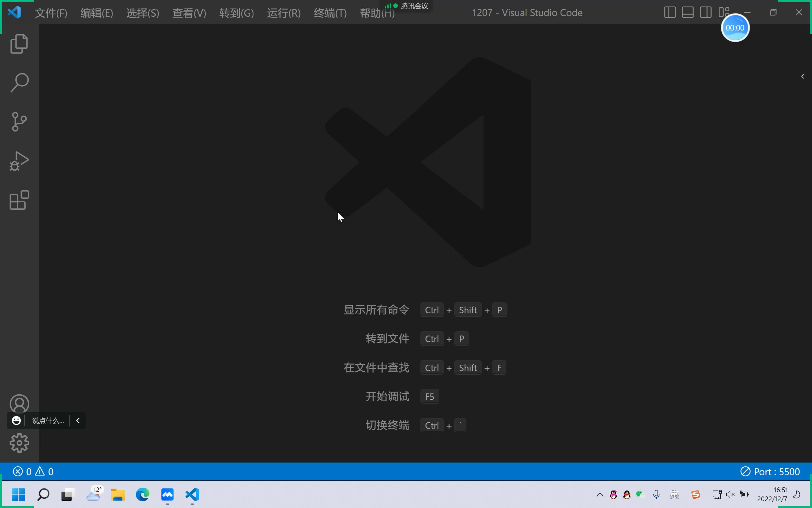The height and width of the screenshot is (508, 812).
Task: Open the Windows Start menu
Action: (x=18, y=494)
